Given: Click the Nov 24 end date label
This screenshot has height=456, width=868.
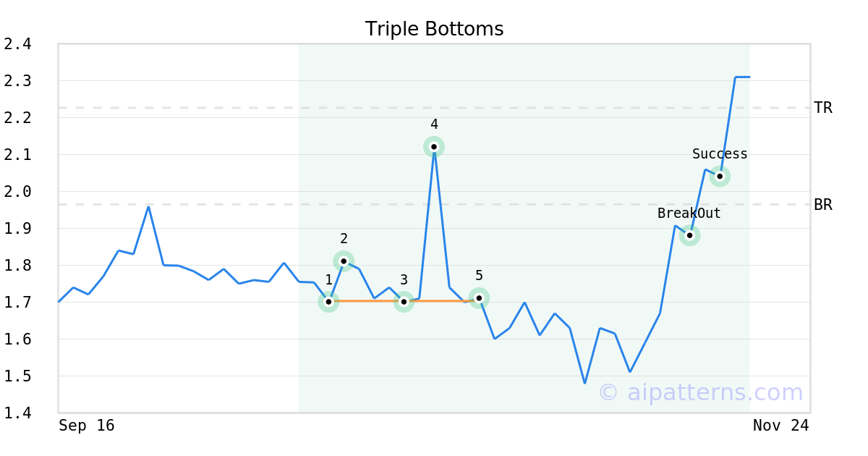Looking at the screenshot, I should coord(780,426).
